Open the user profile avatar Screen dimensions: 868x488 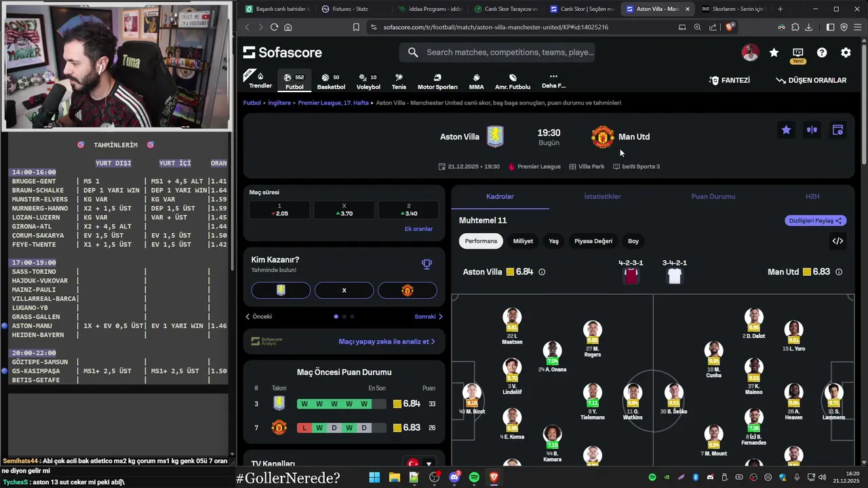click(750, 52)
